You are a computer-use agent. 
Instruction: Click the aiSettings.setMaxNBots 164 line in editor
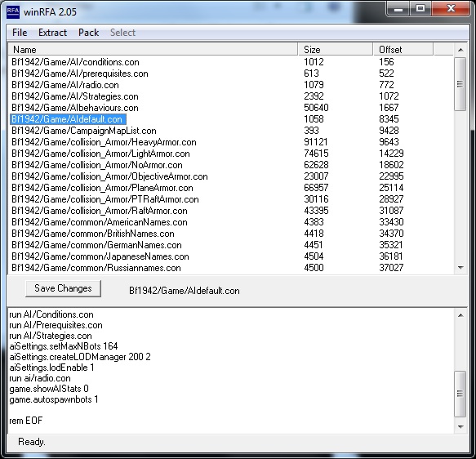64,346
